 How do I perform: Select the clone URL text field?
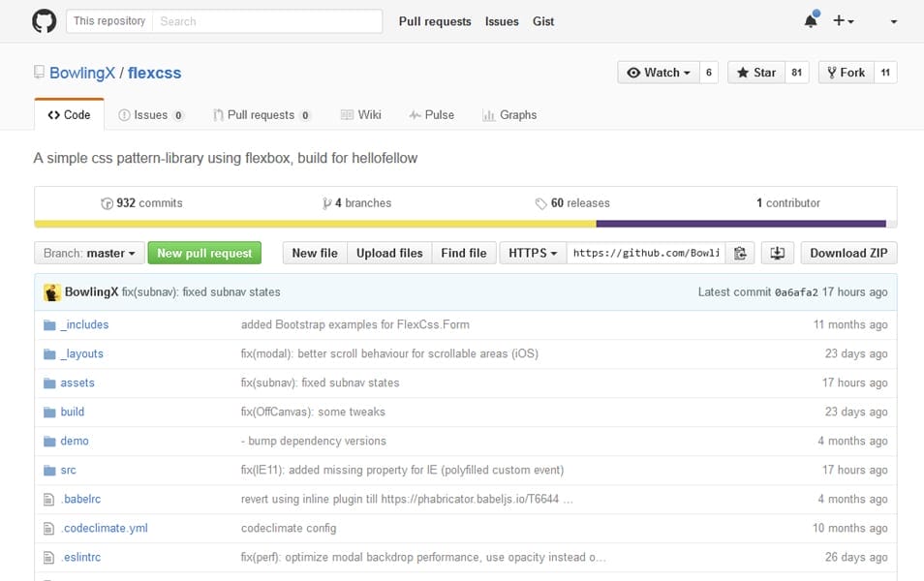tap(646, 253)
